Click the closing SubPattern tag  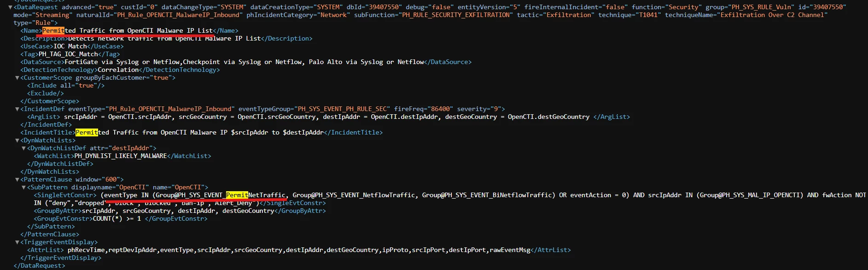tap(51, 227)
